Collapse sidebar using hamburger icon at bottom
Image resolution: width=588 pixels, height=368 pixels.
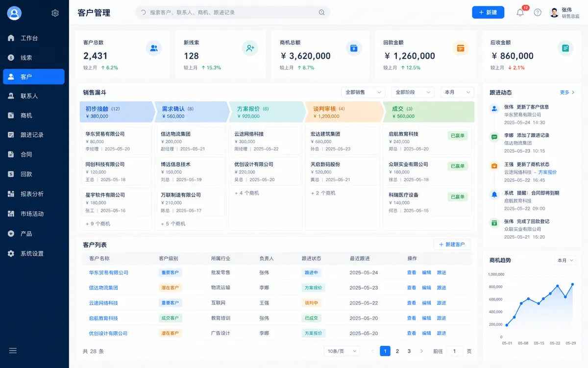click(x=13, y=350)
